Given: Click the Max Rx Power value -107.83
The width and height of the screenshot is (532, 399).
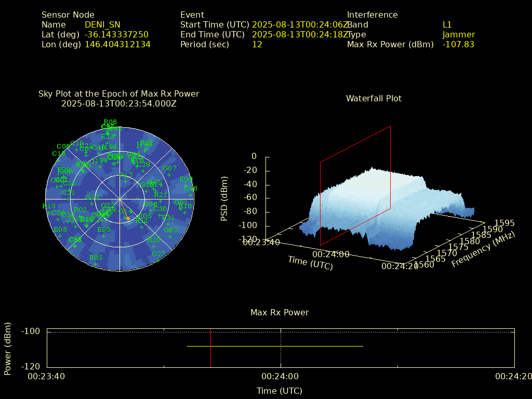Looking at the screenshot, I should 458,45.
